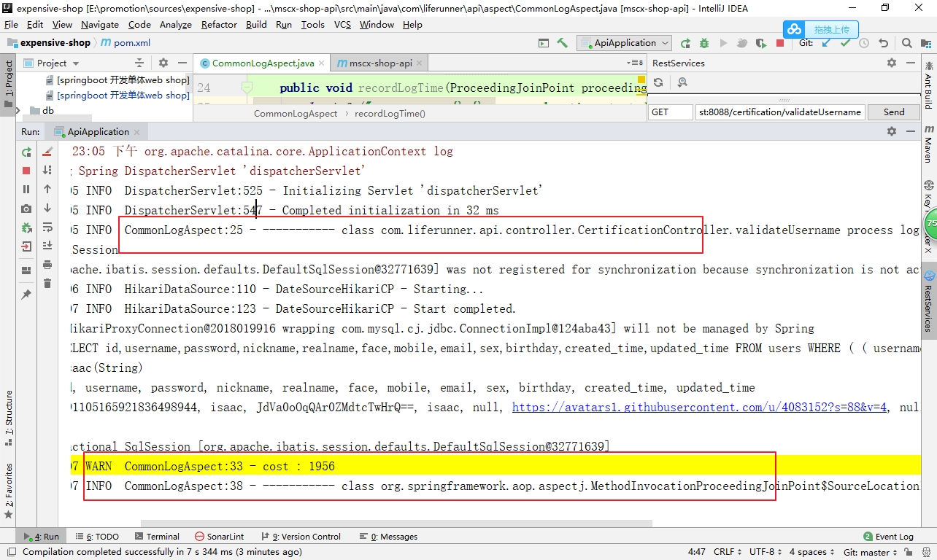Viewport: 937px width, 560px height.
Task: Restore layout in Run panel gutter
Action: point(26,271)
